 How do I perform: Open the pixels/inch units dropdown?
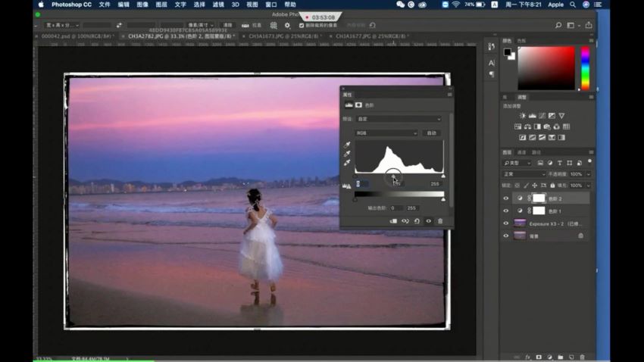pos(200,26)
